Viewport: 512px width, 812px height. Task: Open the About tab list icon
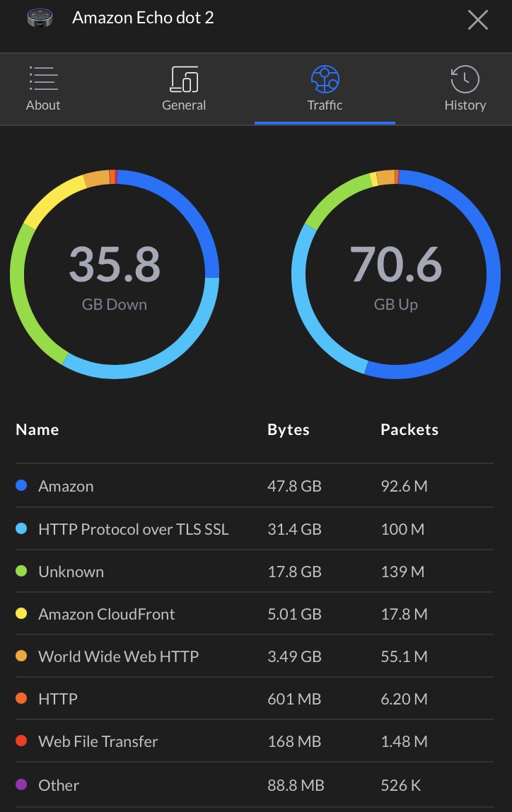pyautogui.click(x=43, y=79)
